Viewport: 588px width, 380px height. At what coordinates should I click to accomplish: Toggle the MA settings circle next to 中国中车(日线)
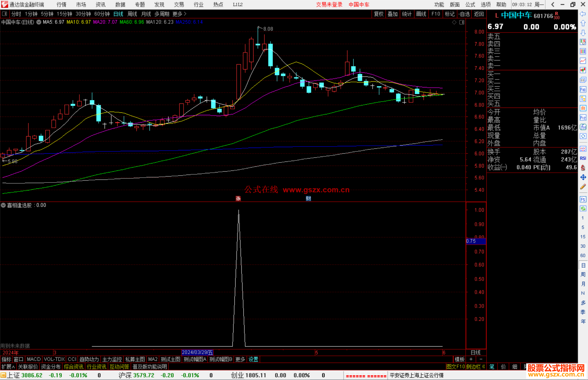point(39,22)
